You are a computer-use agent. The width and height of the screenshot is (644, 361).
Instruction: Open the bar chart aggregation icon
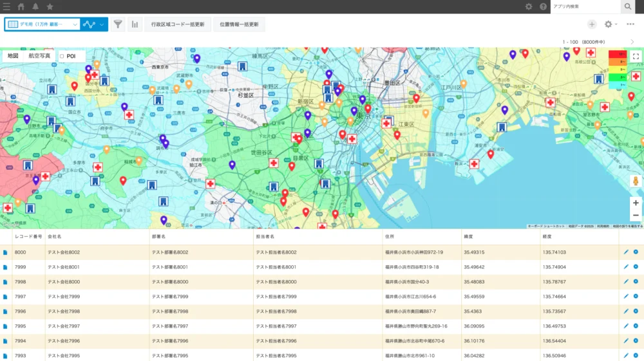click(135, 24)
